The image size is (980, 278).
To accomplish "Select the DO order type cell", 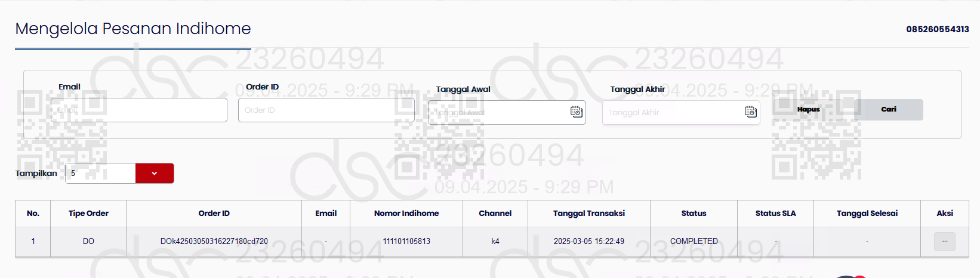I will (88, 242).
